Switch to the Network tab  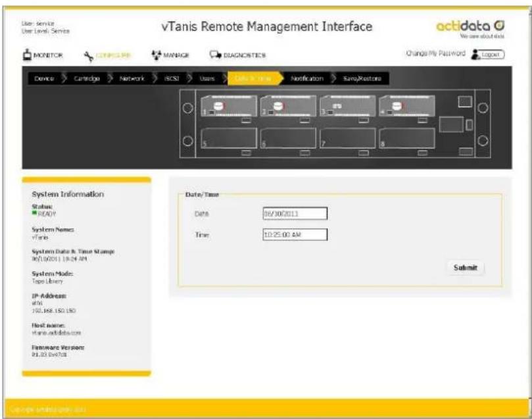point(132,79)
